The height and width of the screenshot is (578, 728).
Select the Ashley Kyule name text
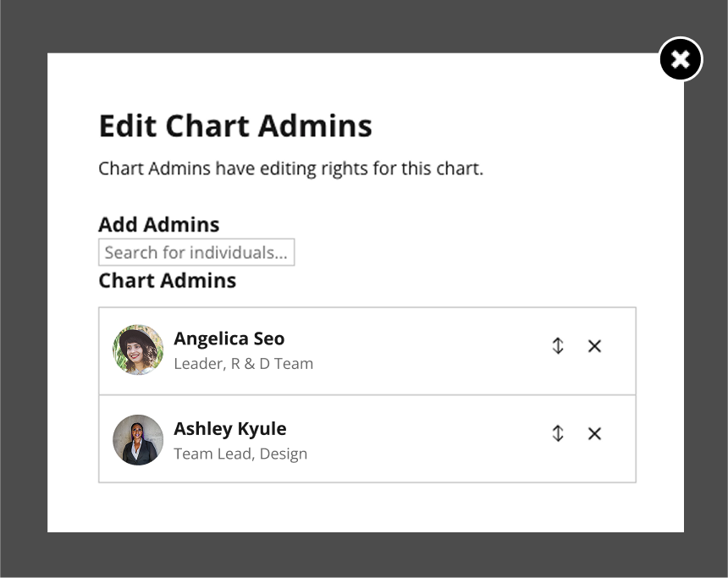click(x=229, y=429)
